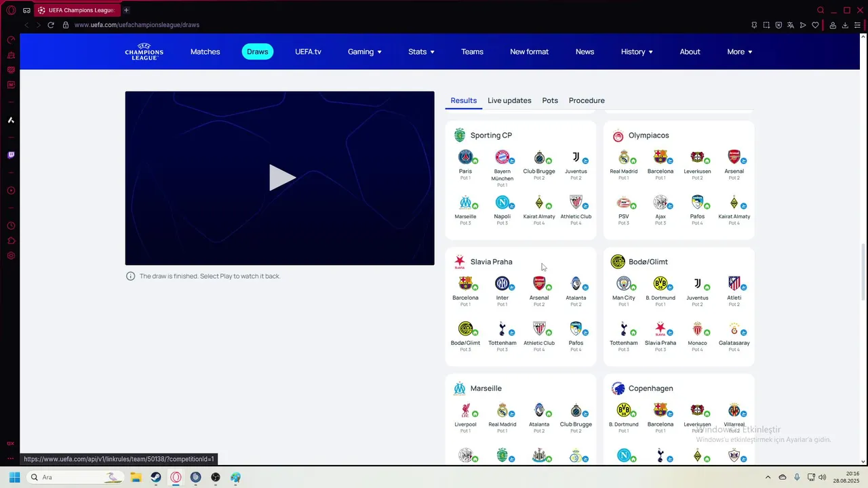868x488 pixels.
Task: Expand the Stats dropdown menu
Action: tap(421, 52)
